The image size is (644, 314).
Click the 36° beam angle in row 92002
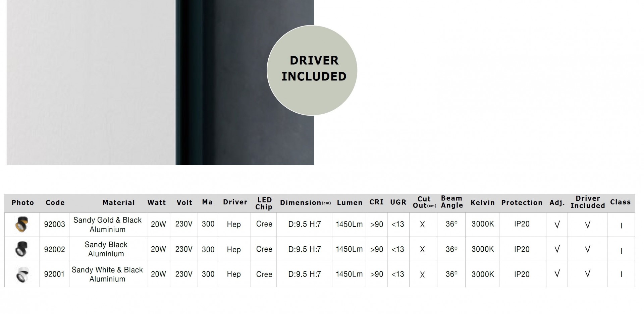tap(451, 249)
